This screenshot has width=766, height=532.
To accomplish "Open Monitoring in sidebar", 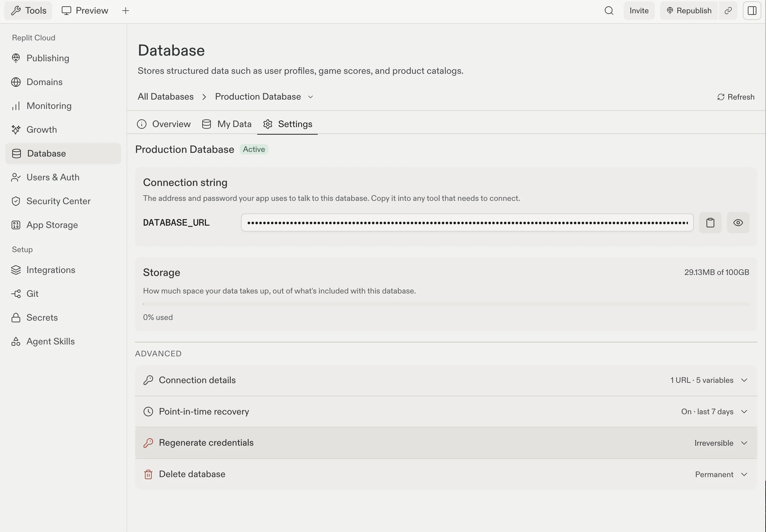I will coord(63,106).
